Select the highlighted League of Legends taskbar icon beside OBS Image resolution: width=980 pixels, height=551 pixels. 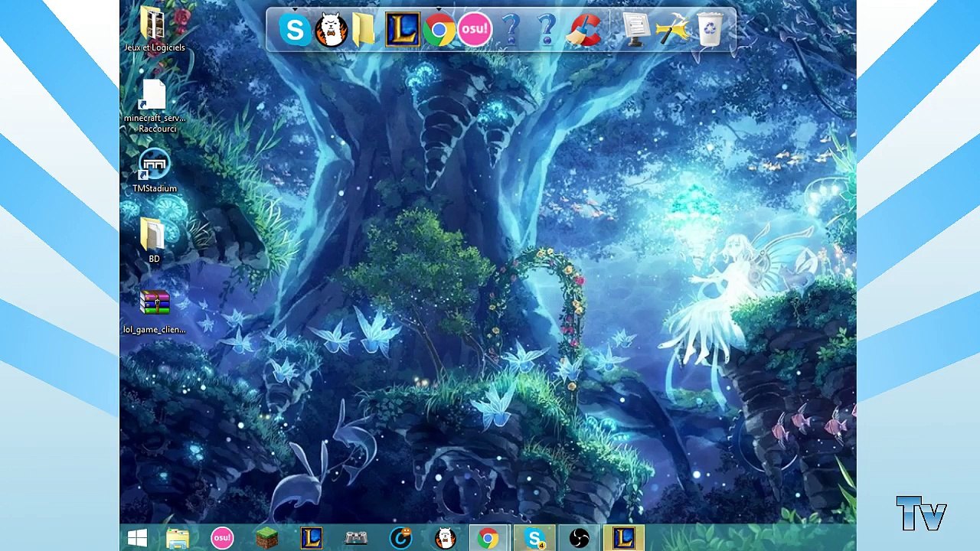(624, 538)
